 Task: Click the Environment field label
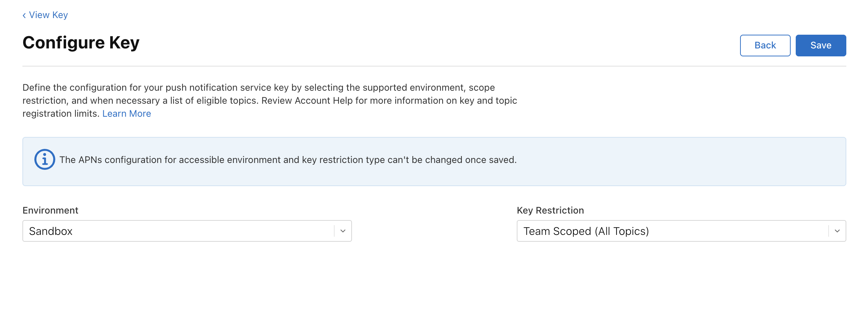coord(50,210)
